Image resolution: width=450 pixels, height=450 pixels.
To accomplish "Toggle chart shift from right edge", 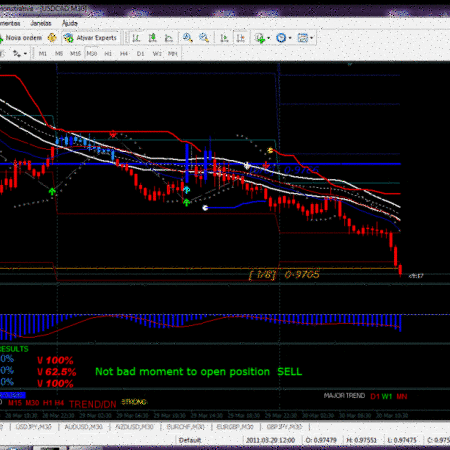I will point(240,38).
